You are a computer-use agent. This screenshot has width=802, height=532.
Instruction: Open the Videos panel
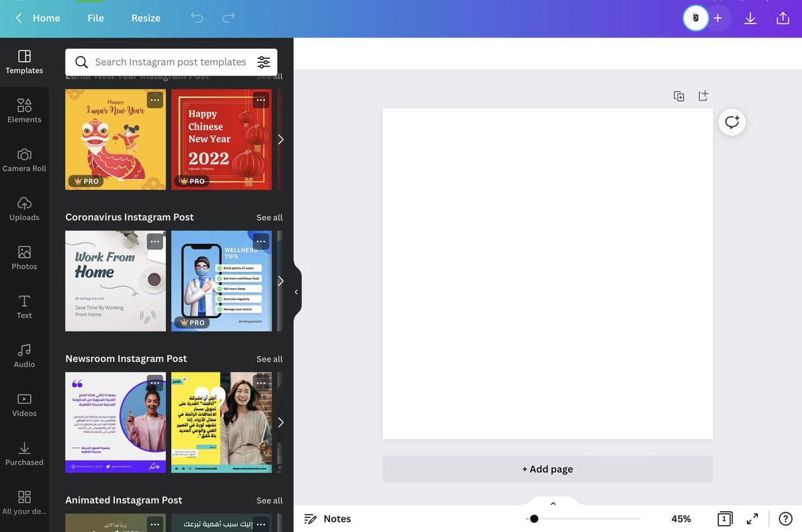coord(24,405)
